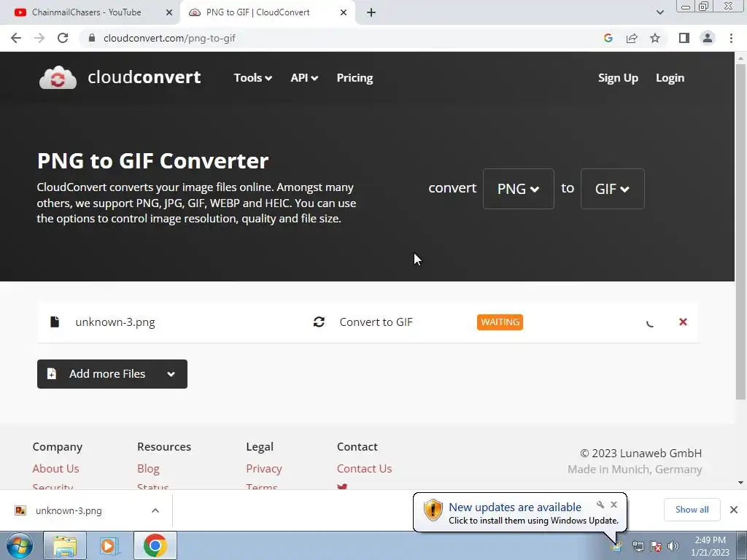This screenshot has width=747, height=560.
Task: Launch Windows Media Player from taskbar
Action: [x=109, y=545]
